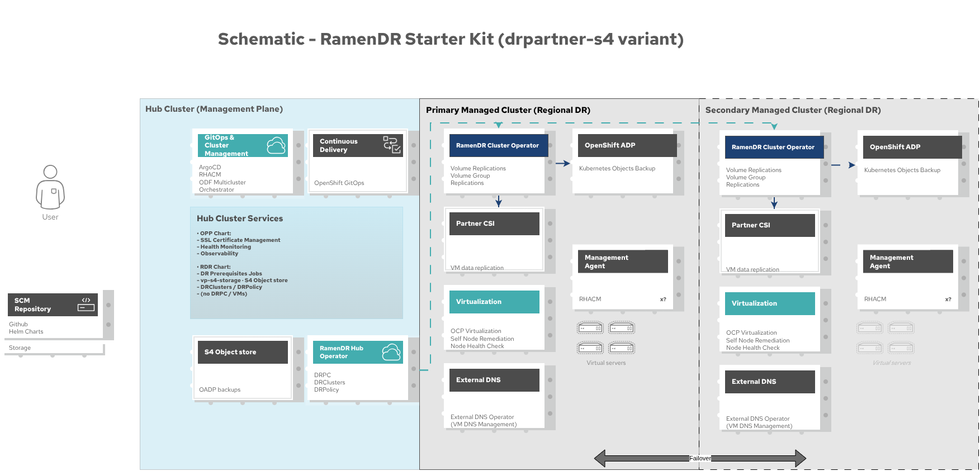
Task: Click Primary cluster 'Kubernetes Objects Backup' text
Action: [x=617, y=168]
